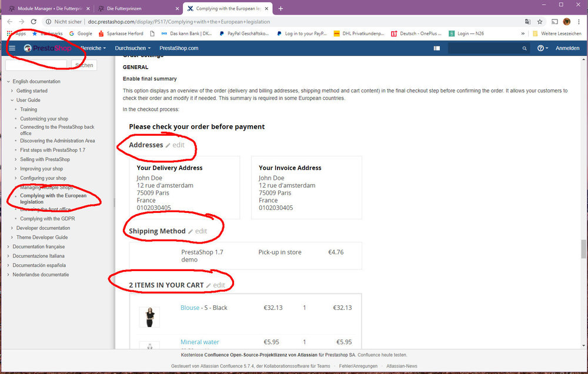Open the question-mark help menu
Image resolution: width=588 pixels, height=374 pixels.
542,48
